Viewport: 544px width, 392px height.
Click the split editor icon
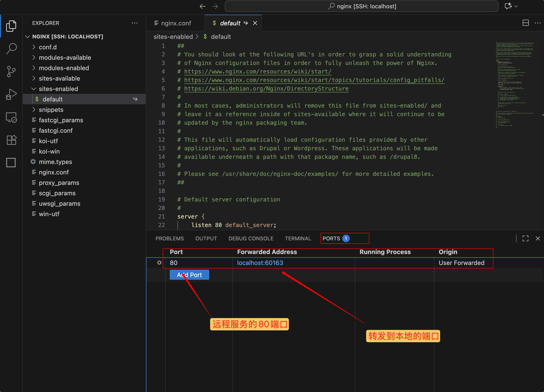click(x=526, y=23)
